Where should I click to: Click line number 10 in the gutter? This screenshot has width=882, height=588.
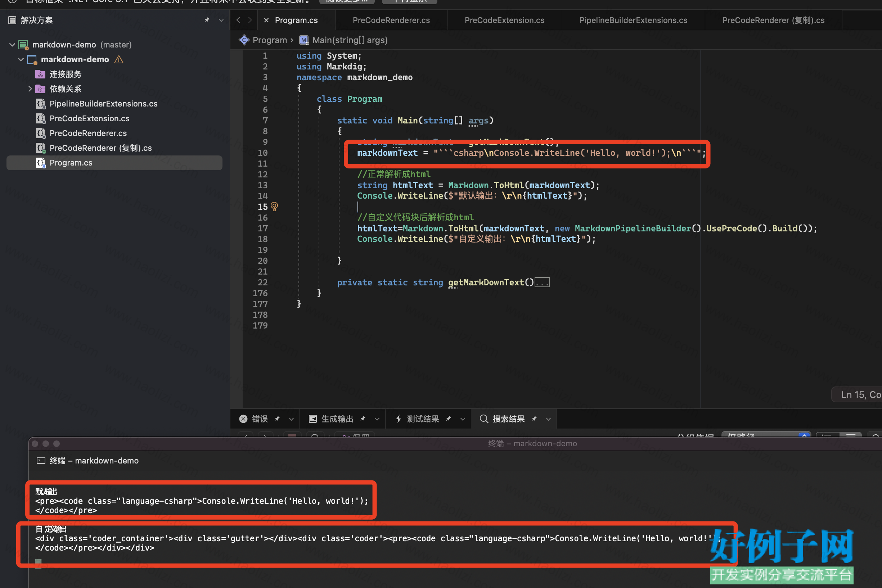click(262, 153)
